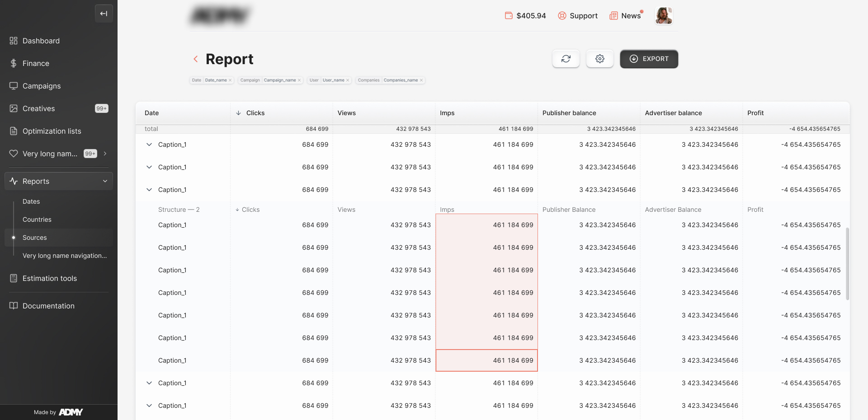Select Countries under Reports
The image size is (868, 420).
(x=37, y=219)
